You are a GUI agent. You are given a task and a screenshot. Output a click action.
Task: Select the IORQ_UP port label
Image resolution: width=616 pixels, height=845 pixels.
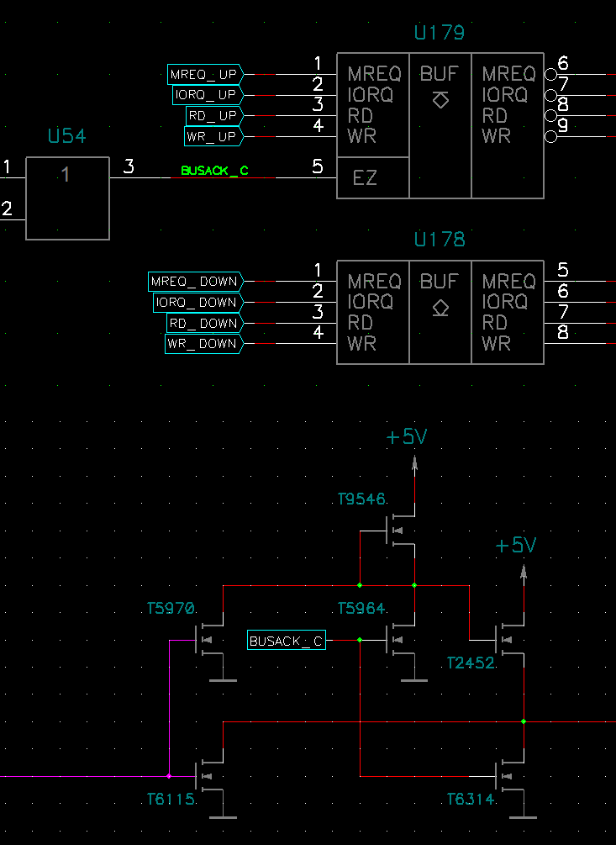click(x=207, y=95)
